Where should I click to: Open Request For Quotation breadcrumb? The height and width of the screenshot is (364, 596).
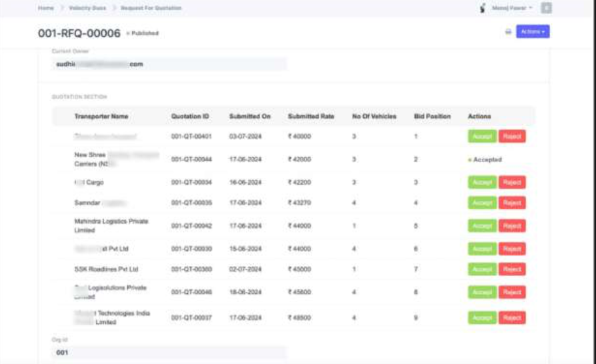[151, 8]
